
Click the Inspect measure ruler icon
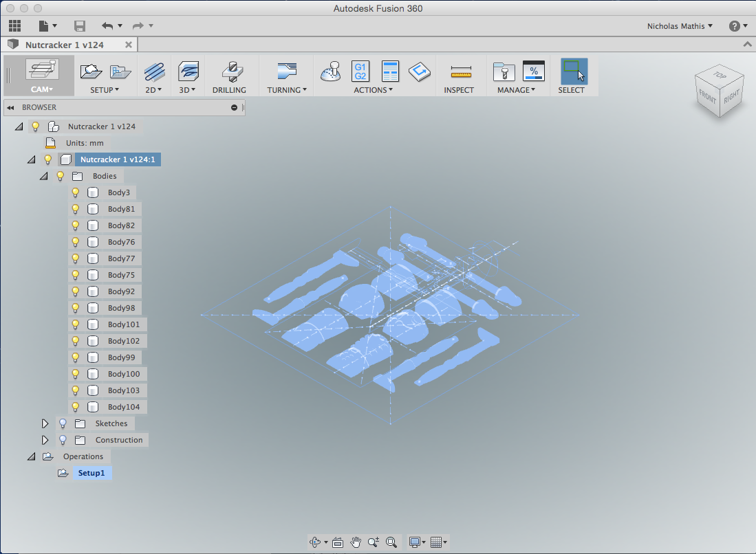tap(461, 71)
